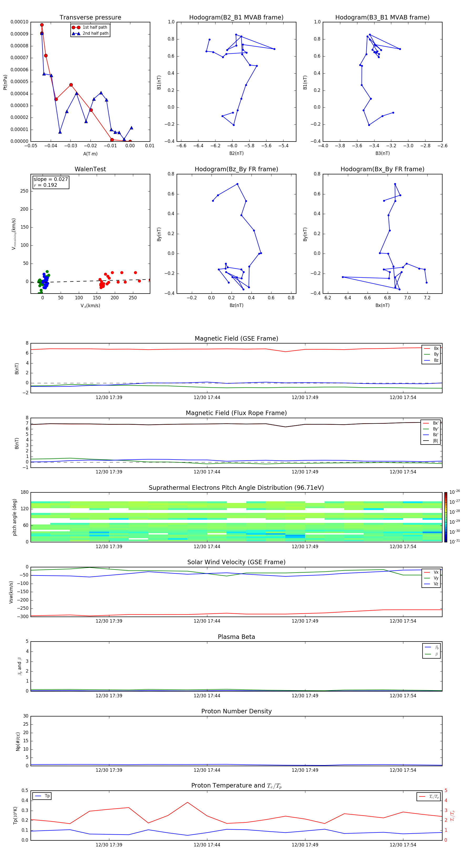
Task: Click the 'Bx(nT)' x-axis label
Action: [382, 305]
